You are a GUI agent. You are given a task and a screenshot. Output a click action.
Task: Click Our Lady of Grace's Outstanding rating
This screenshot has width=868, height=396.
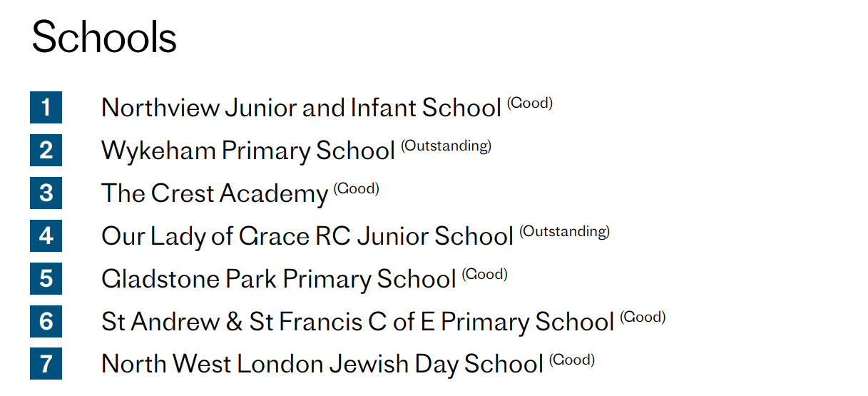[564, 232]
